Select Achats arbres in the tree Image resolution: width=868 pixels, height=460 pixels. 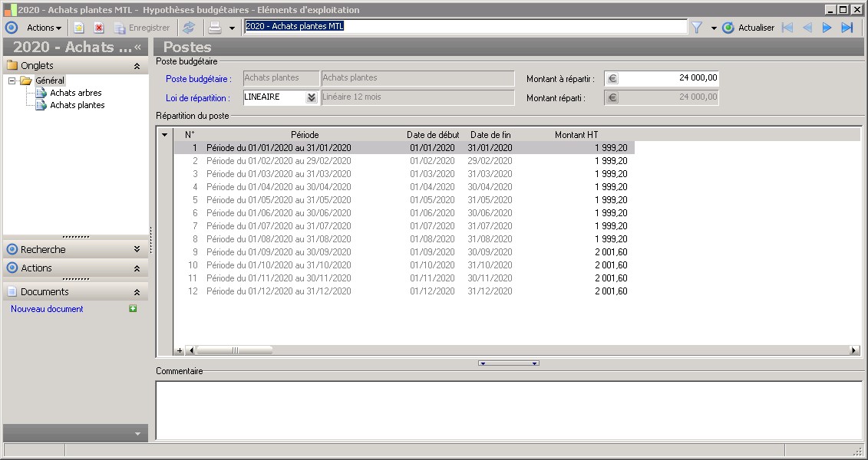click(x=76, y=93)
